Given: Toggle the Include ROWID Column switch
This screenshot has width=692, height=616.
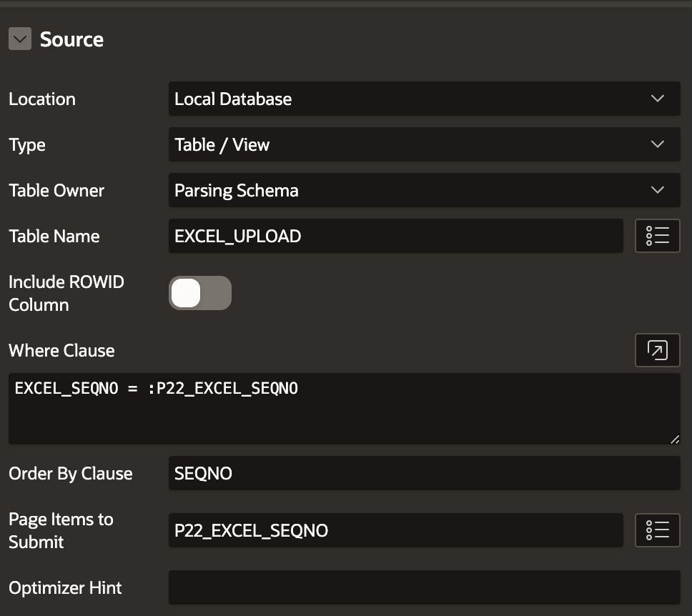Looking at the screenshot, I should 200,293.
